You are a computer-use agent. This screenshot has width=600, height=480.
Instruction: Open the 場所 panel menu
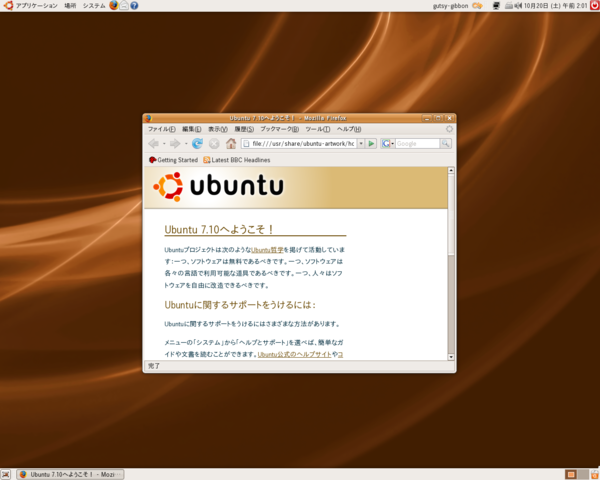tap(70, 5)
